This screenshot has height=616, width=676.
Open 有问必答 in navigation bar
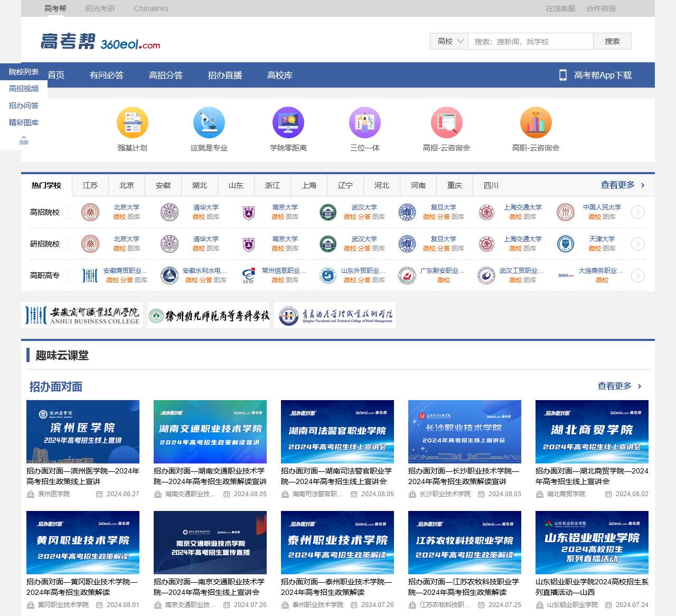pyautogui.click(x=107, y=75)
